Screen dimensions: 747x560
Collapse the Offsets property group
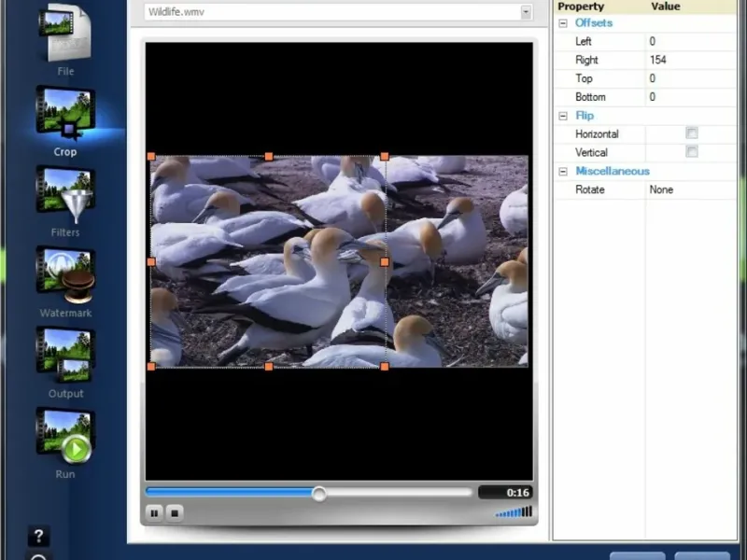click(x=563, y=23)
